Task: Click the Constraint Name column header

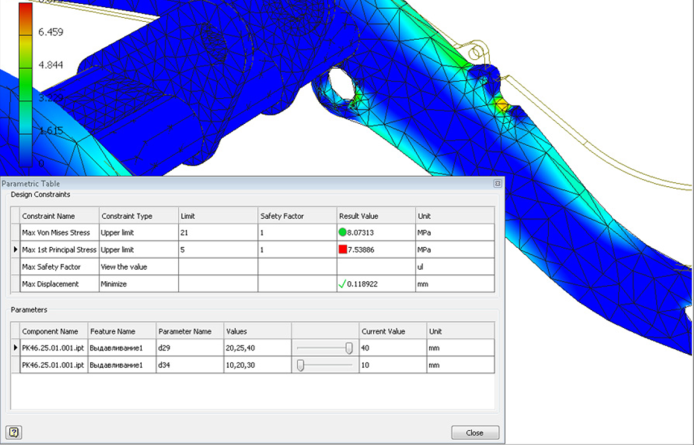Action: 60,216
